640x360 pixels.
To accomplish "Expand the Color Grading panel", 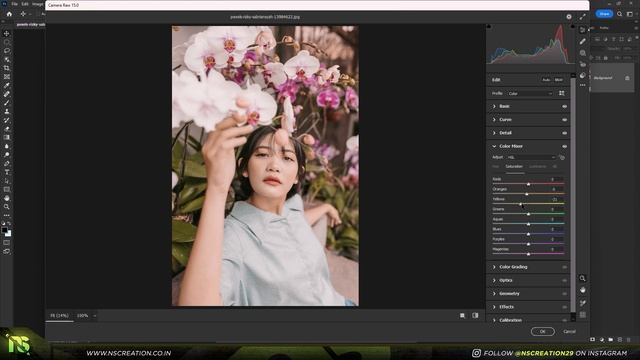I will tap(494, 267).
